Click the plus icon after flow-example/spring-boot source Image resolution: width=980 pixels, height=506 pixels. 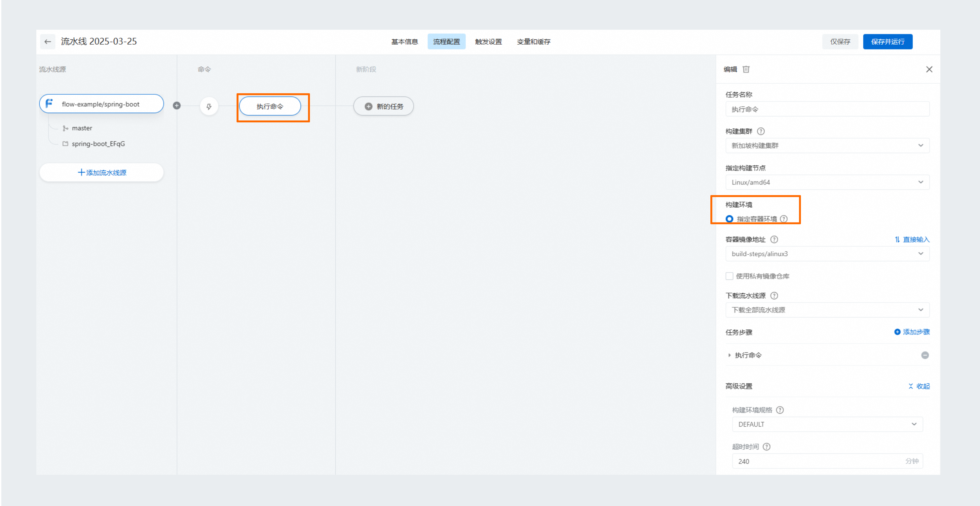[176, 105]
